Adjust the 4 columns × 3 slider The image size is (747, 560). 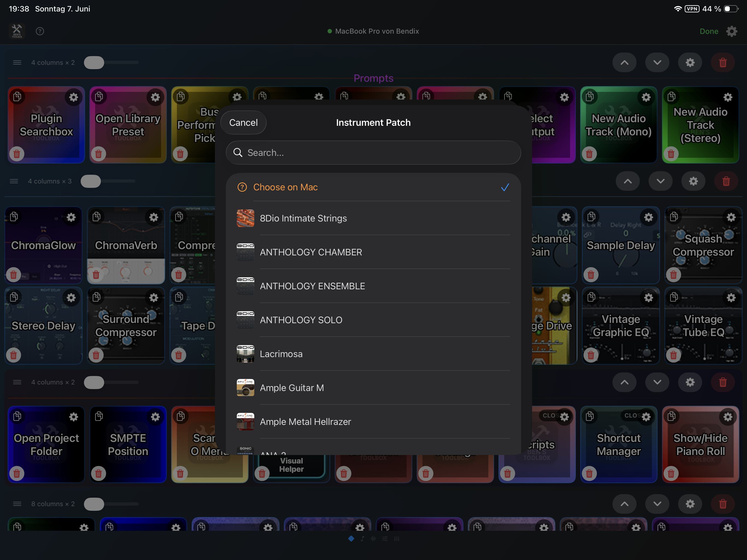tap(91, 181)
